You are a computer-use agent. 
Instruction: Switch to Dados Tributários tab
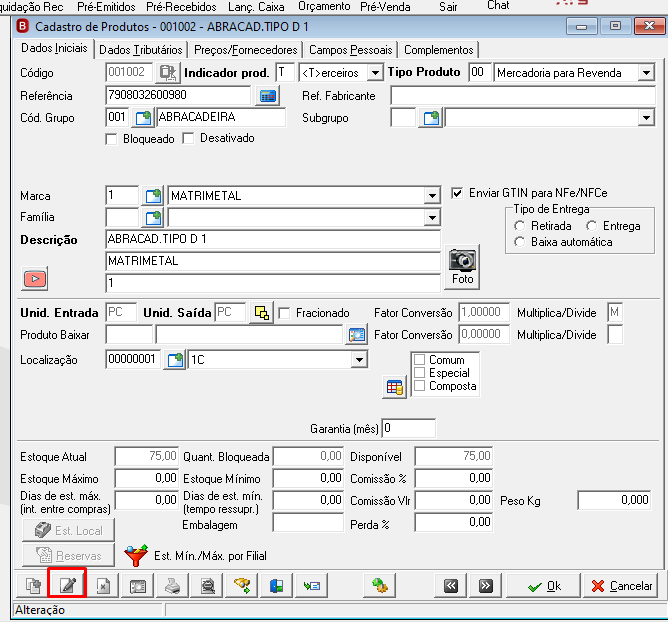(x=141, y=50)
